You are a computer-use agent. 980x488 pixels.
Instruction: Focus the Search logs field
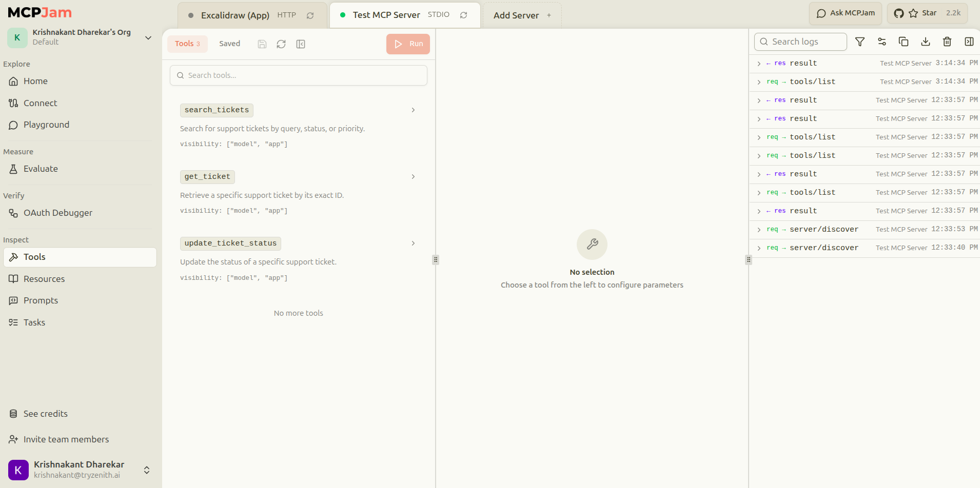[x=800, y=42]
